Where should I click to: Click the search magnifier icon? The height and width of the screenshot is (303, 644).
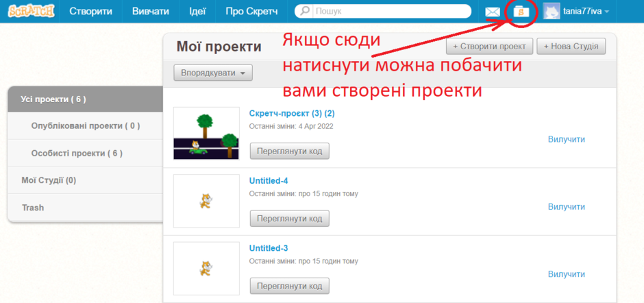point(305,11)
